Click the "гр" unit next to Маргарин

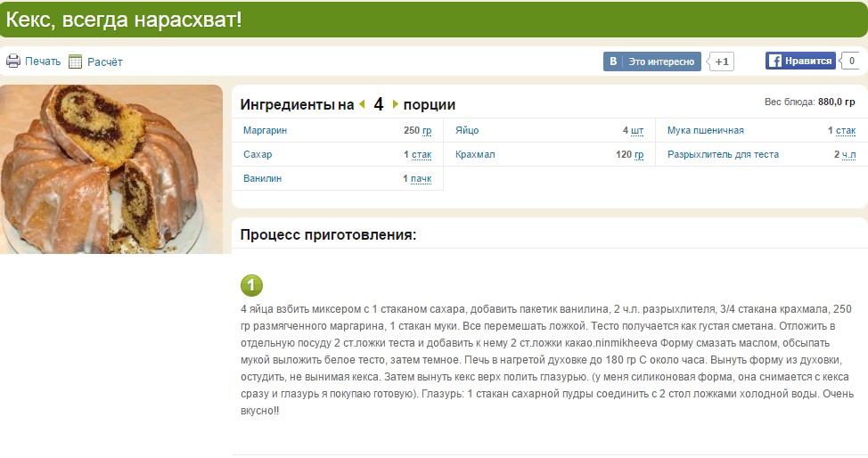[427, 131]
